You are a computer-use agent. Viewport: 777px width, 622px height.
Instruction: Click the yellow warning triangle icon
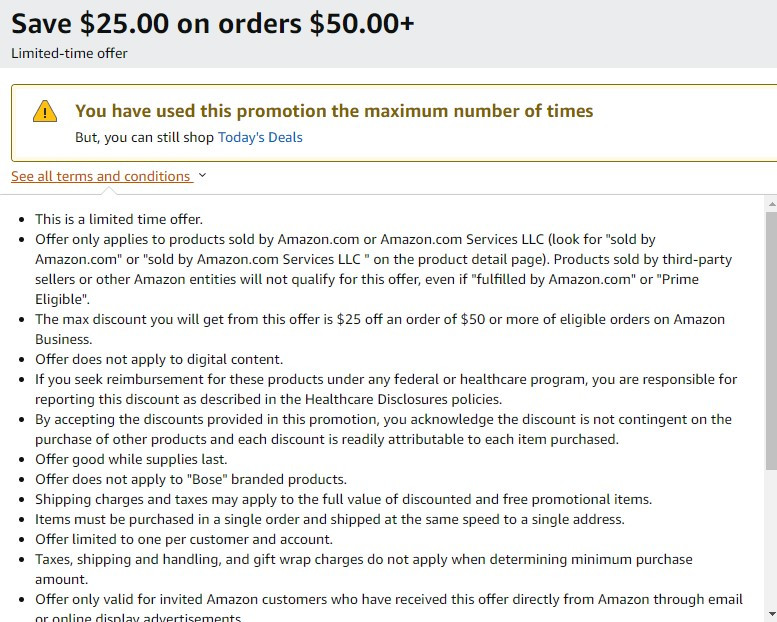(45, 111)
